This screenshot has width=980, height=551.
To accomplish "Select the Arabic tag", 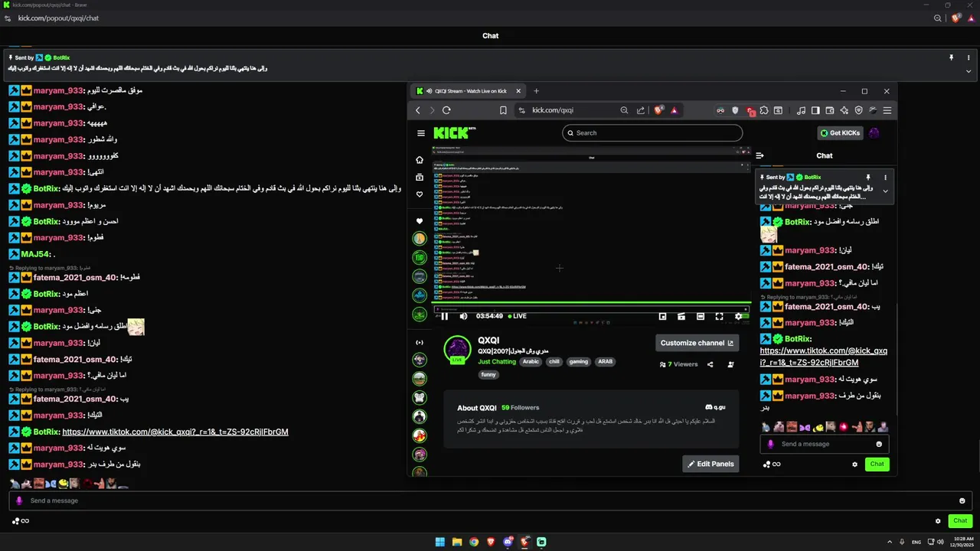I will 531,362.
